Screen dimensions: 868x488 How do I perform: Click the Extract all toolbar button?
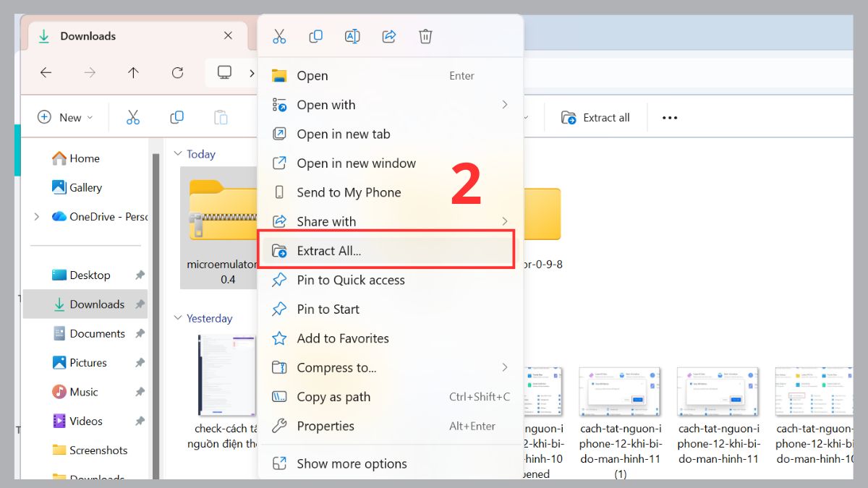click(x=595, y=117)
